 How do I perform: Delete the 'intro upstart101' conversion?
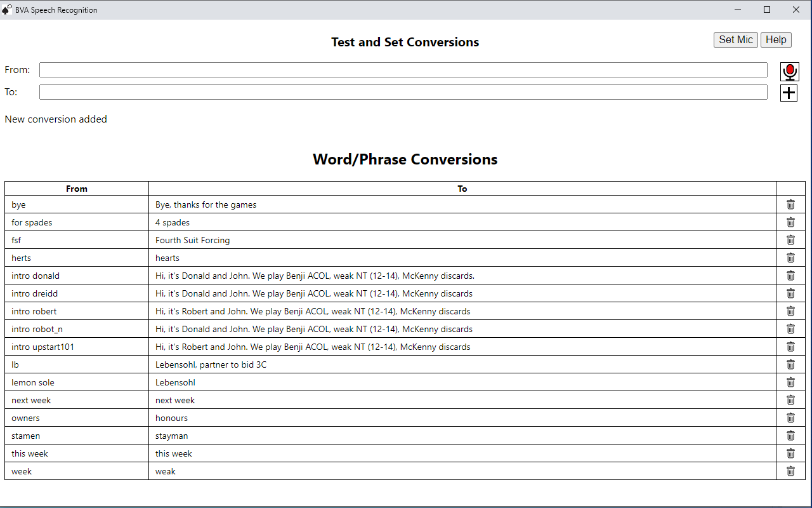pyautogui.click(x=790, y=347)
